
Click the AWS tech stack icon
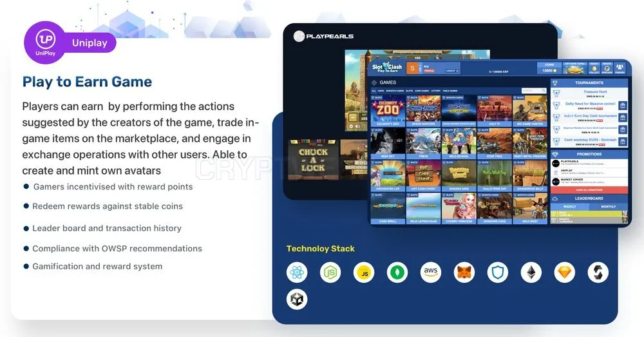pos(431,272)
